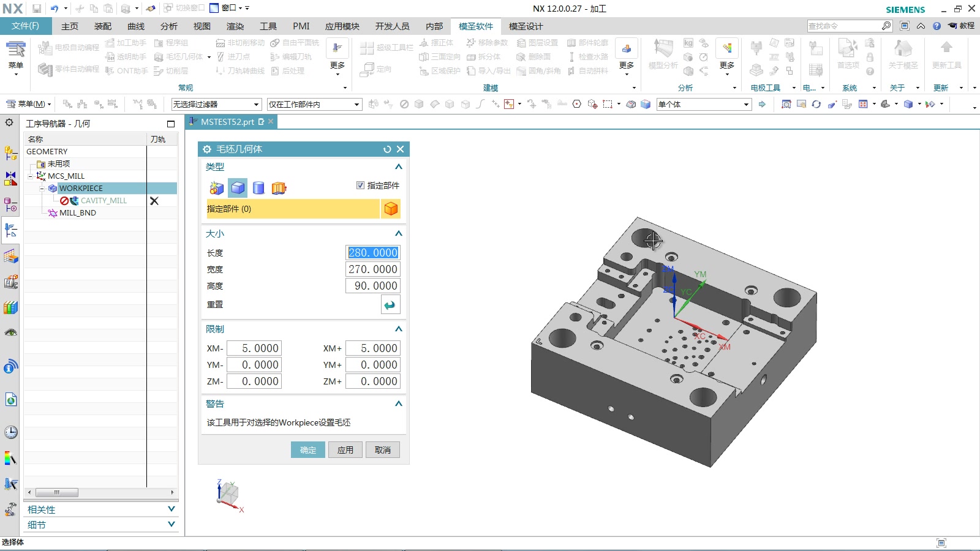Open dialog settings gear in 毛坯几何体 title
Image resolution: width=980 pixels, height=551 pixels.
coord(207,149)
